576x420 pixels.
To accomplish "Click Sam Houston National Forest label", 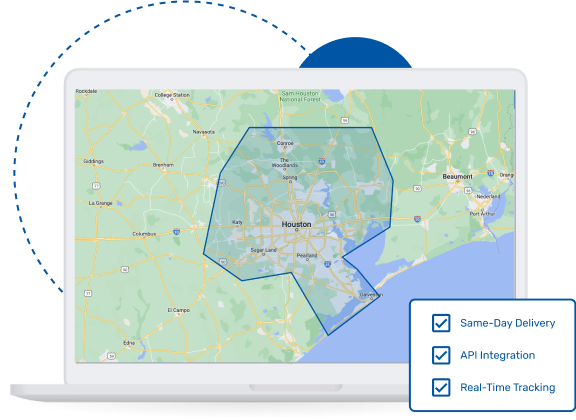I will click(300, 96).
